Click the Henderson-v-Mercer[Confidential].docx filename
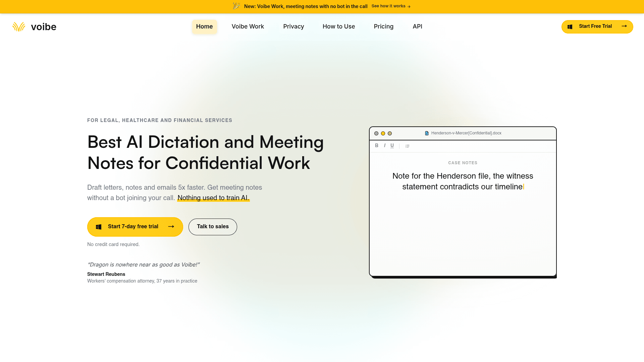The image size is (644, 362). (x=466, y=133)
